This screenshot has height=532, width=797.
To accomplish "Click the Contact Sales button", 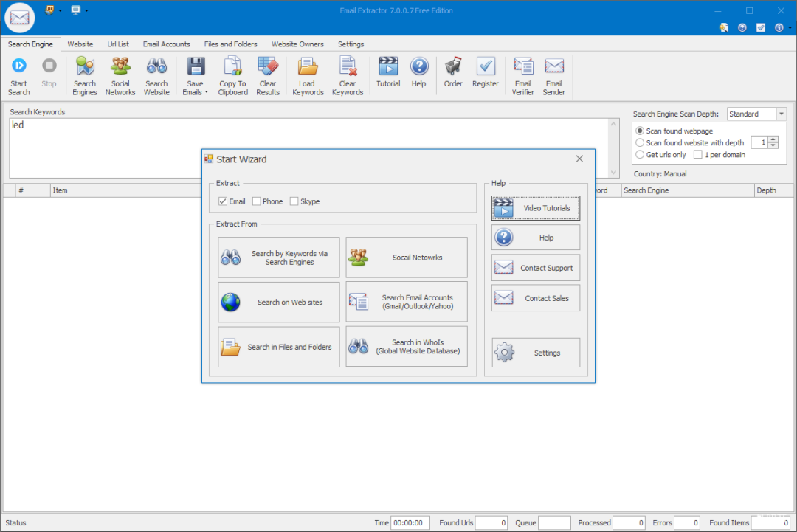I will (x=536, y=298).
